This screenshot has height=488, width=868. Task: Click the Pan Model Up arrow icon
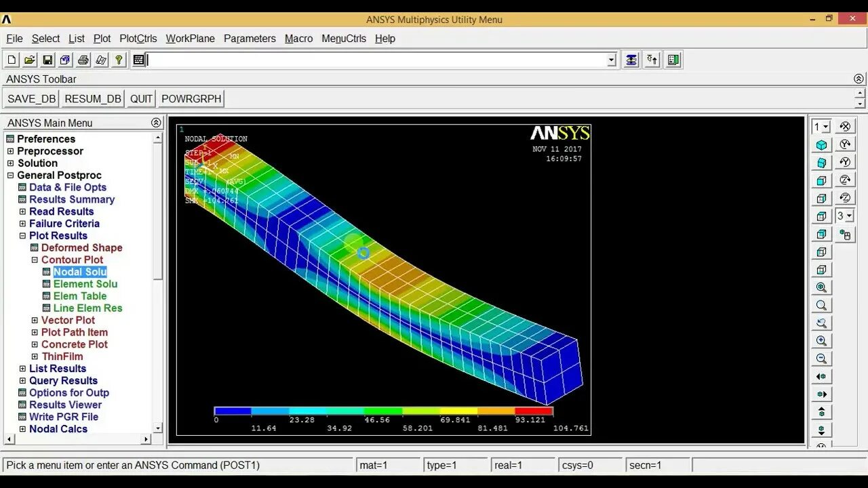coord(821,411)
